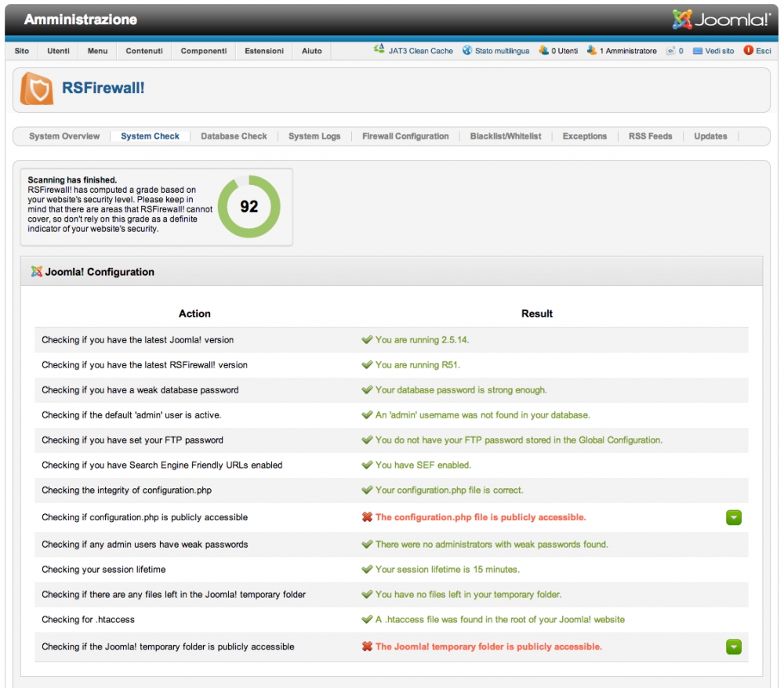Click green check next to running 2.5.14
Screen dimensions: 784x688
pos(367,340)
